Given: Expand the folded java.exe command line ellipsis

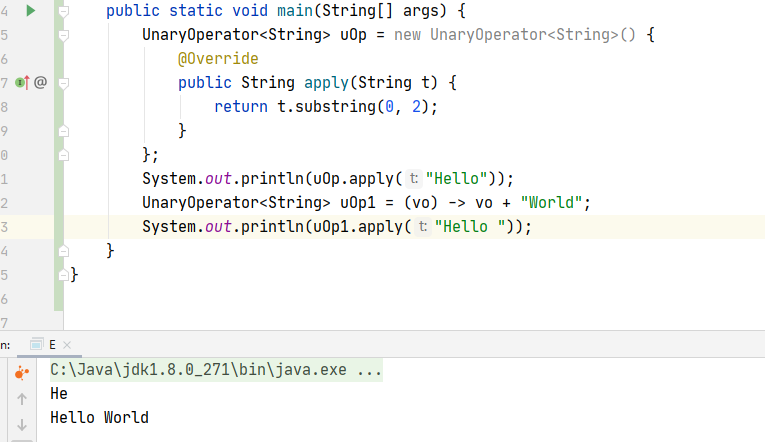Looking at the screenshot, I should [369, 369].
